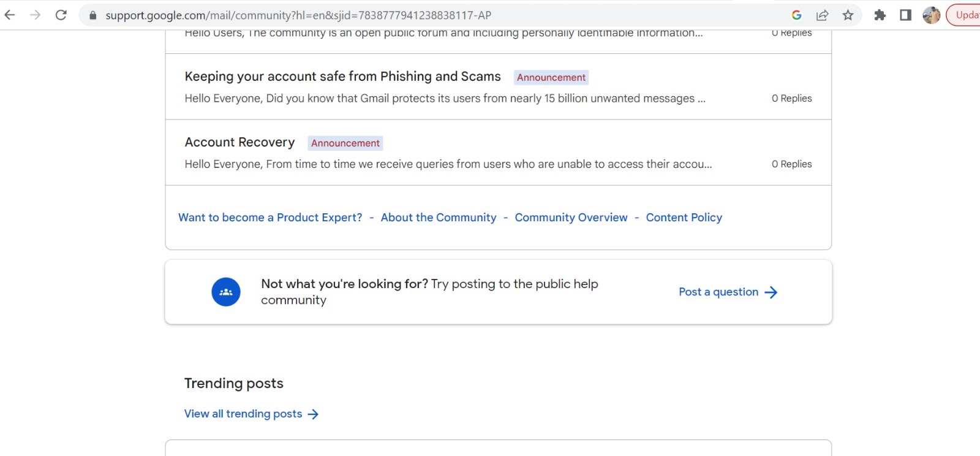
Task: Share this page via share icon
Action: pyautogui.click(x=822, y=15)
